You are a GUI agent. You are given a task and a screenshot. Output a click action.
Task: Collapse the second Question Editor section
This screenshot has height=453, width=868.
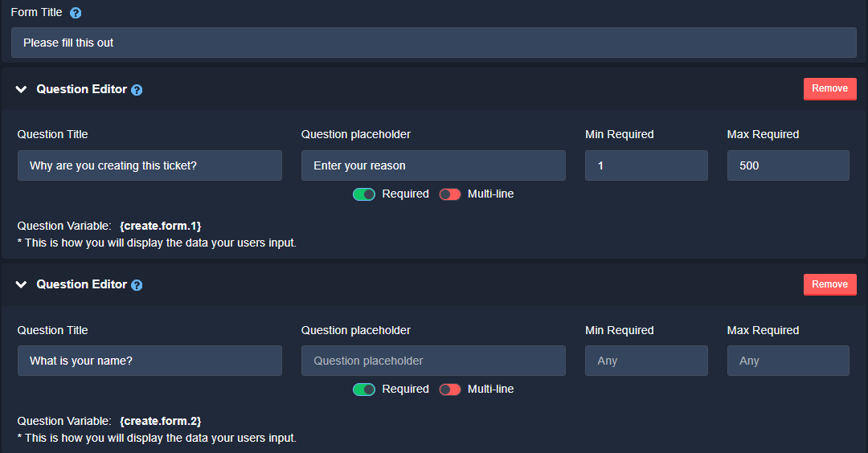[x=22, y=285]
